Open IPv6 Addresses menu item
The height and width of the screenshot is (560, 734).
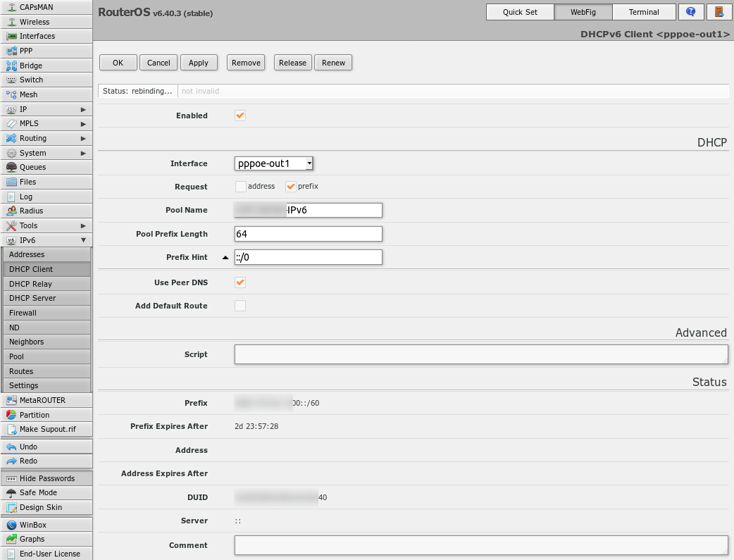point(46,255)
